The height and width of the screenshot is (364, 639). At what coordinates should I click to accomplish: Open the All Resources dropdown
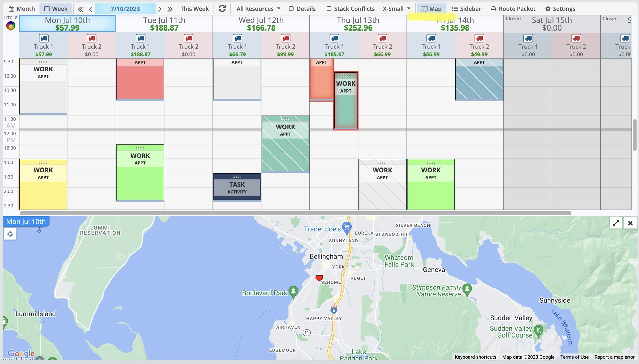click(x=258, y=9)
